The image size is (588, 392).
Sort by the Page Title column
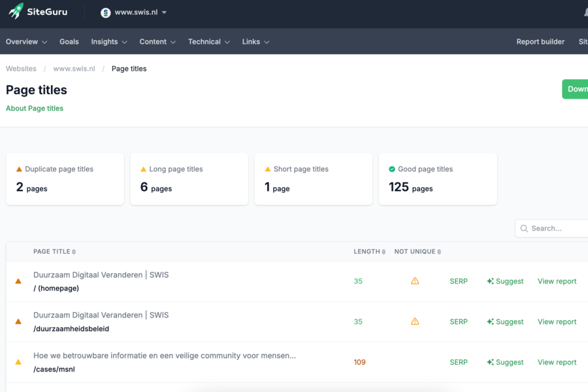point(54,252)
